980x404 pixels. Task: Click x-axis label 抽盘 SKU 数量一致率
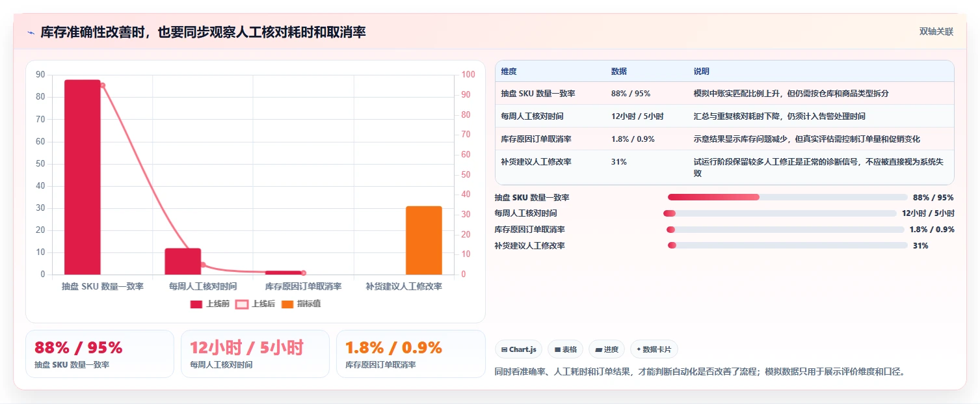103,286
